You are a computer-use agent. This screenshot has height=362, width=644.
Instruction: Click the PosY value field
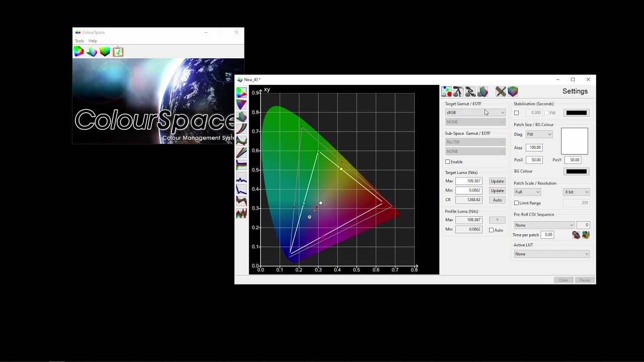(573, 160)
